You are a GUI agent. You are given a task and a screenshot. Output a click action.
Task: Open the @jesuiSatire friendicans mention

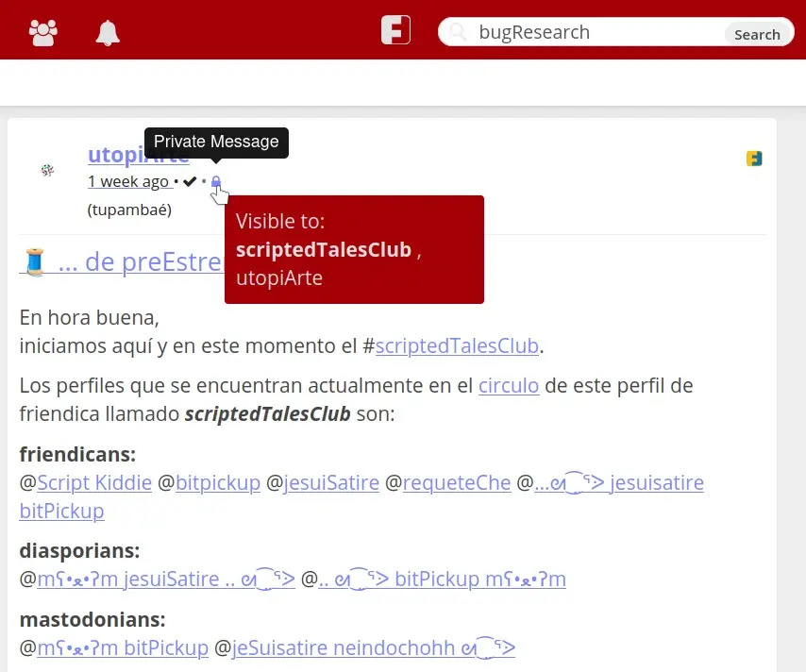pos(332,482)
